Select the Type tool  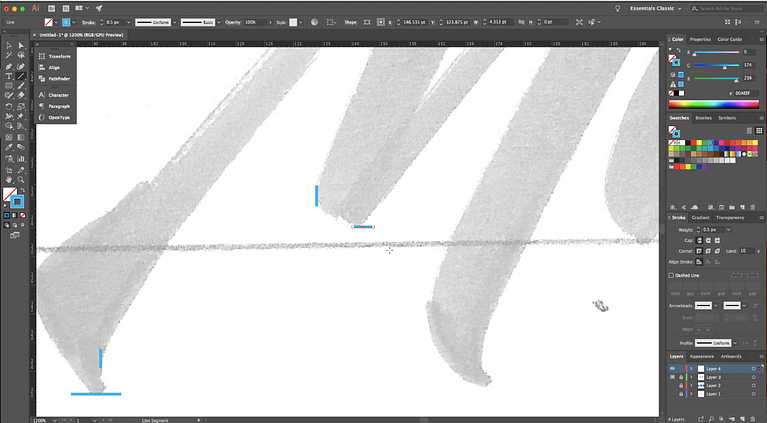coord(9,76)
